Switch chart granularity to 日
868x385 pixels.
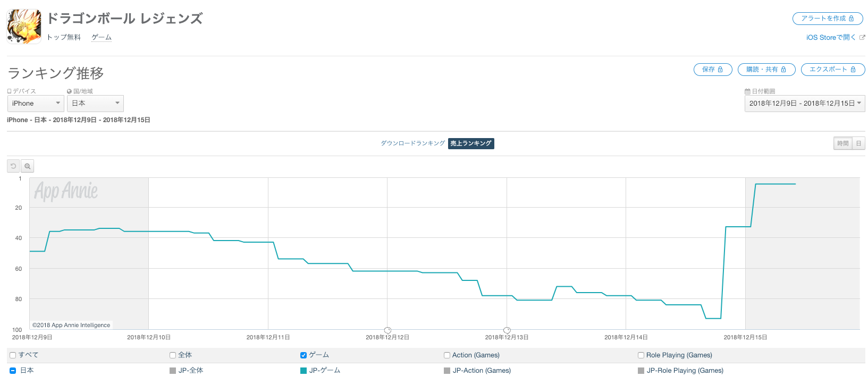(x=858, y=143)
